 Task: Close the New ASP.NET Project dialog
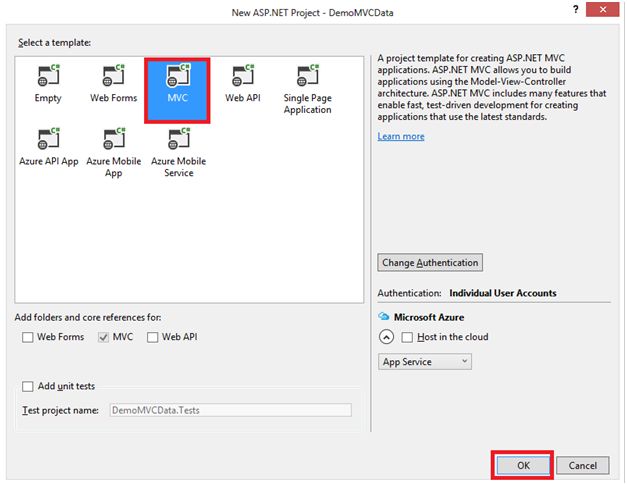(603, 10)
